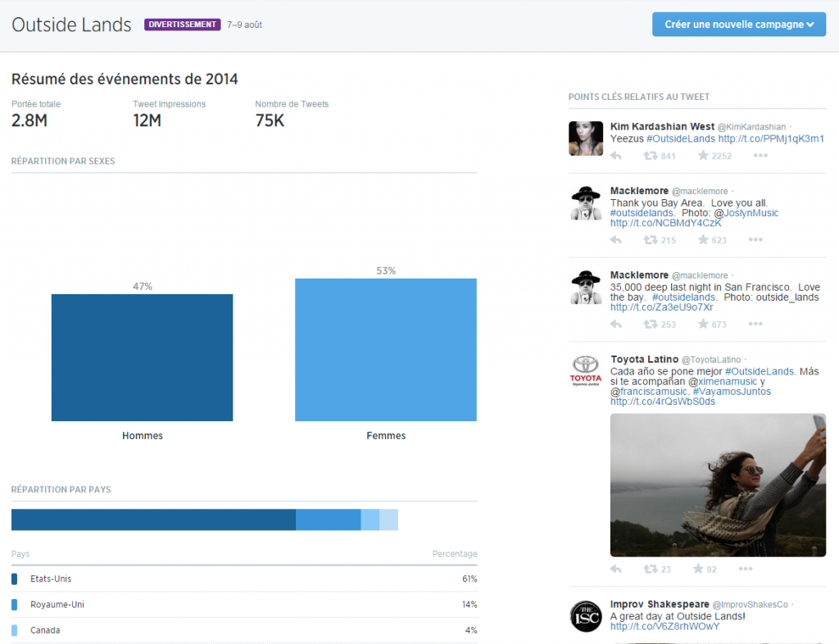The width and height of the screenshot is (839, 644).
Task: Favorite Kim Kardashian West's tweet
Action: [703, 156]
